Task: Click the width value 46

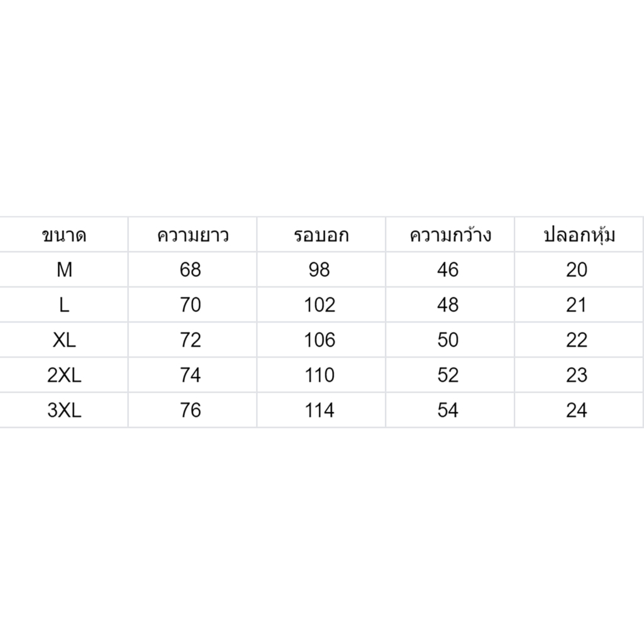Action: pos(450,269)
